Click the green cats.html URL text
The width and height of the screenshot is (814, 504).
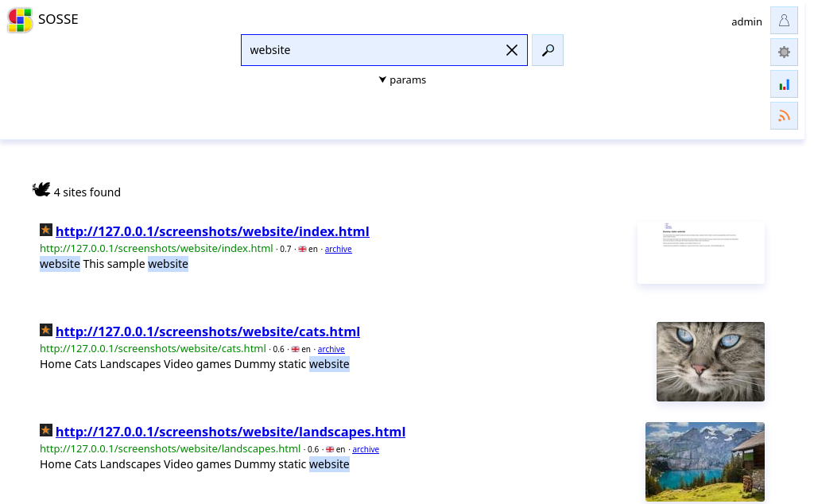[x=153, y=349]
